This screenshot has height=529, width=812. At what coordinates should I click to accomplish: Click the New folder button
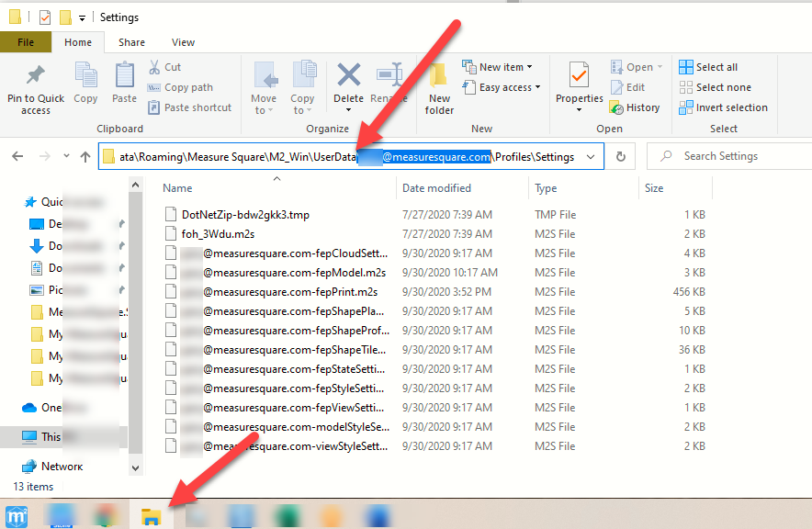point(439,88)
